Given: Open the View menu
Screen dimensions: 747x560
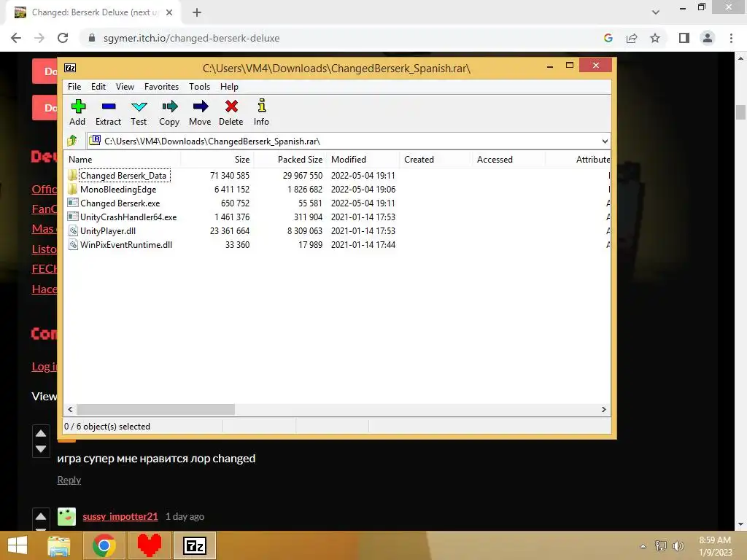Looking at the screenshot, I should [x=125, y=87].
